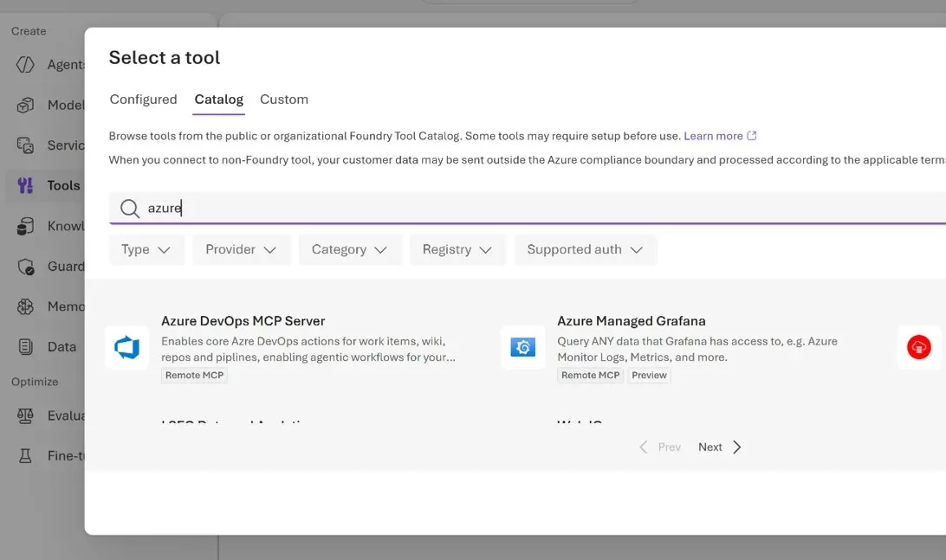This screenshot has height=560, width=946.
Task: Click the search magnifier icon
Action: [x=129, y=209]
